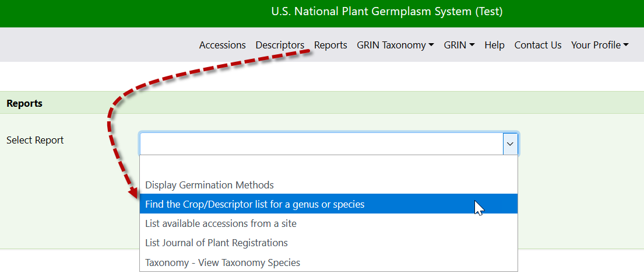The height and width of the screenshot is (273, 644).
Task: Open the Help link
Action: pos(494,45)
